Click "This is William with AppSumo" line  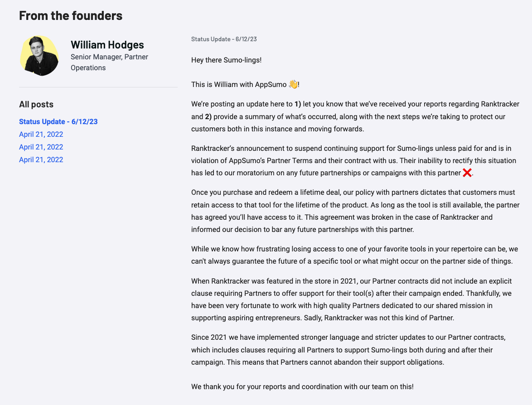click(x=239, y=84)
